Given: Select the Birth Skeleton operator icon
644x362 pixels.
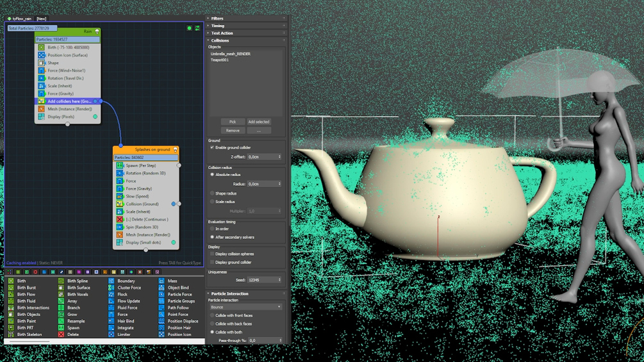Looking at the screenshot, I should [11, 334].
